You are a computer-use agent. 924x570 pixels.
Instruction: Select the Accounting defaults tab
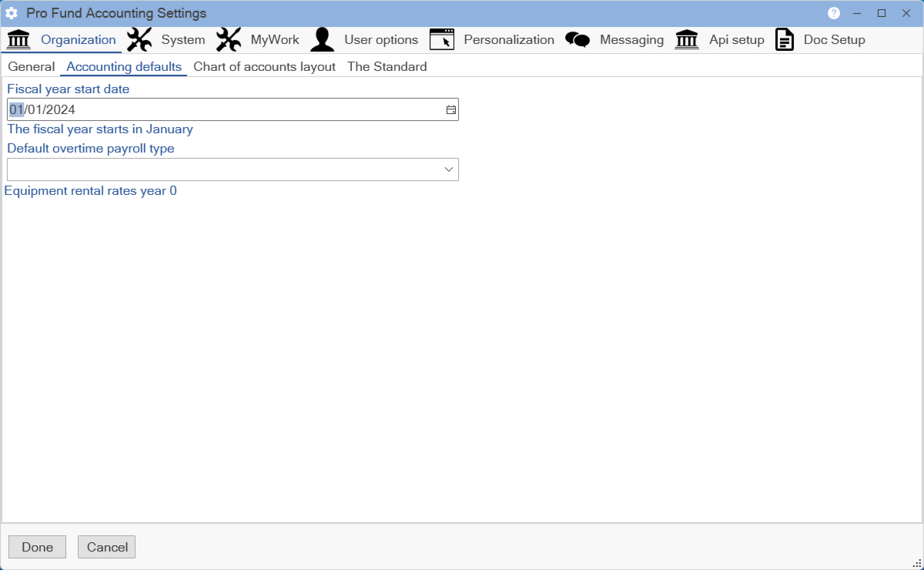pos(124,67)
